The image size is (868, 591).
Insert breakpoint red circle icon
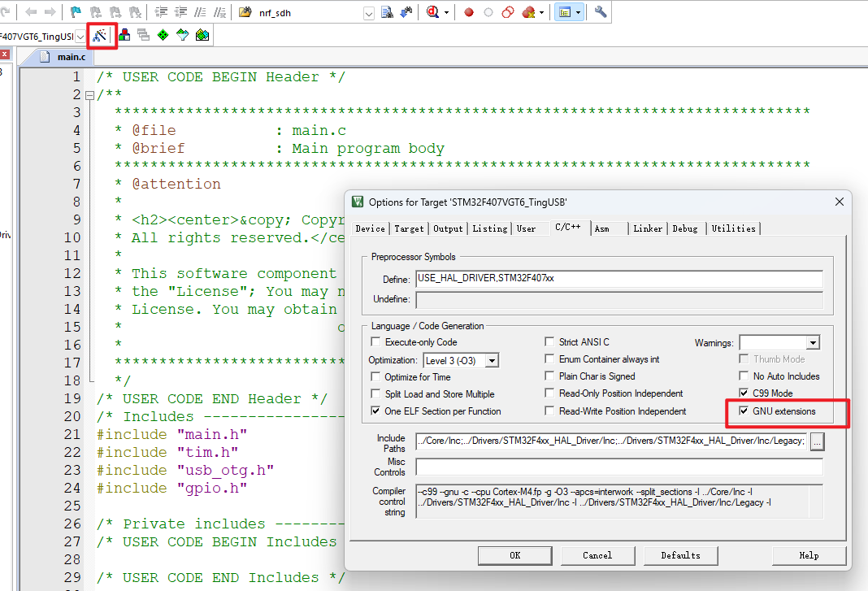(x=469, y=12)
